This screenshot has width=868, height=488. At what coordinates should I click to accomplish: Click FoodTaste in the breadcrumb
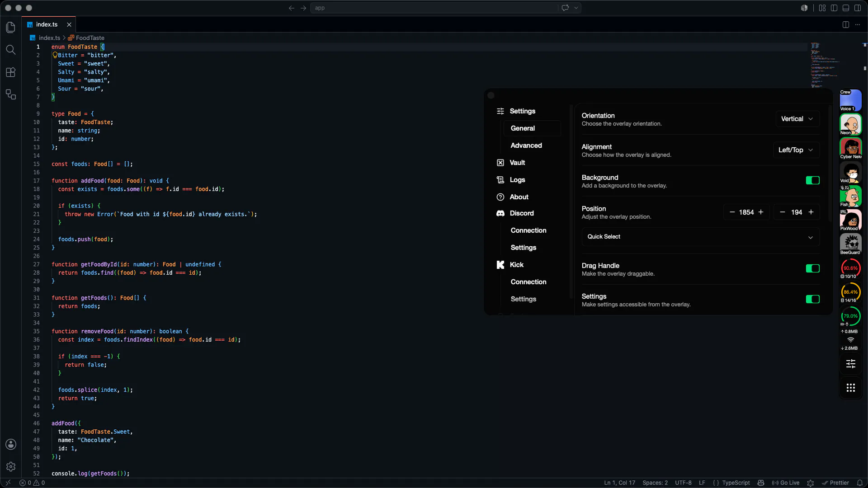click(x=86, y=38)
